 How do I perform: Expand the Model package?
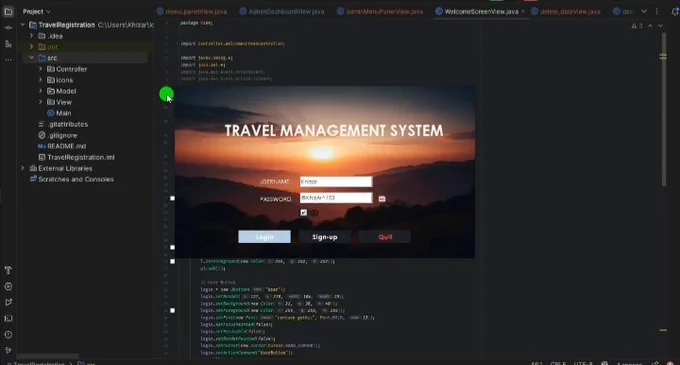[40, 91]
